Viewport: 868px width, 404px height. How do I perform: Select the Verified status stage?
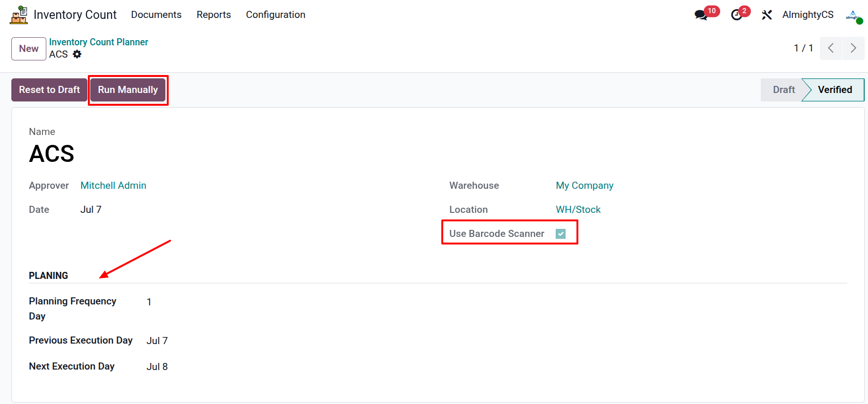[834, 90]
